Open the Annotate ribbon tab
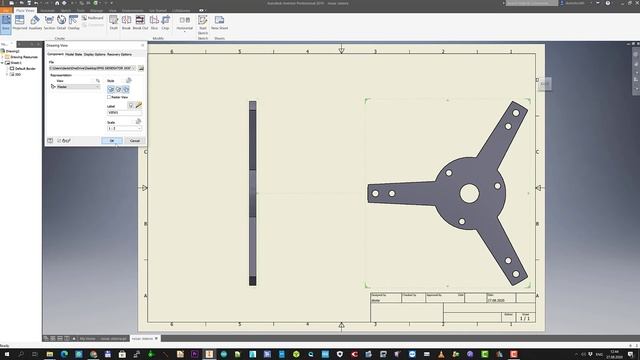This screenshot has height=360, width=640. (x=47, y=11)
